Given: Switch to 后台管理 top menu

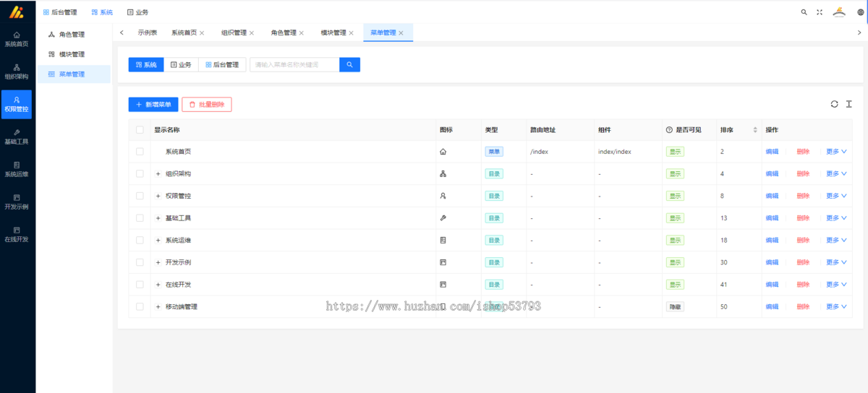Looking at the screenshot, I should coord(60,12).
